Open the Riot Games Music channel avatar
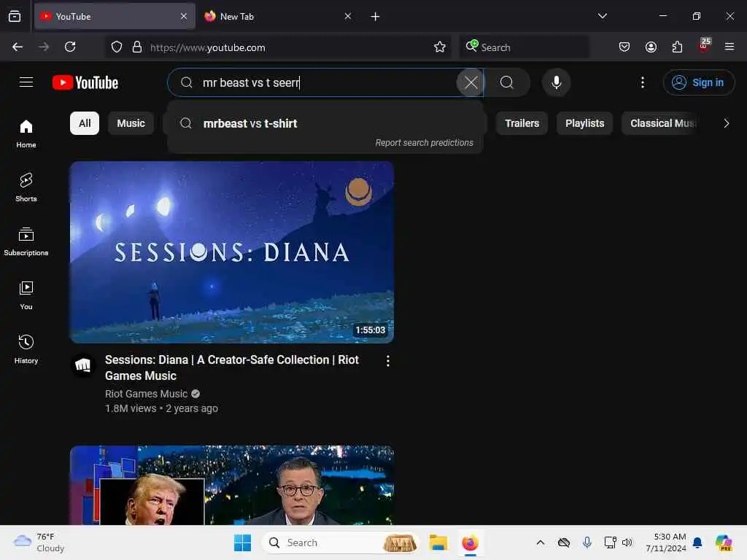 83,365
